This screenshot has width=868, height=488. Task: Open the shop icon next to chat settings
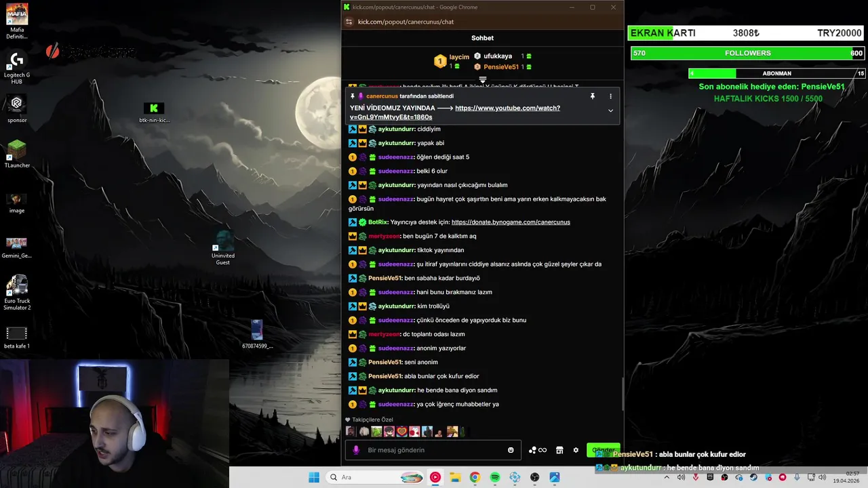coord(559,450)
